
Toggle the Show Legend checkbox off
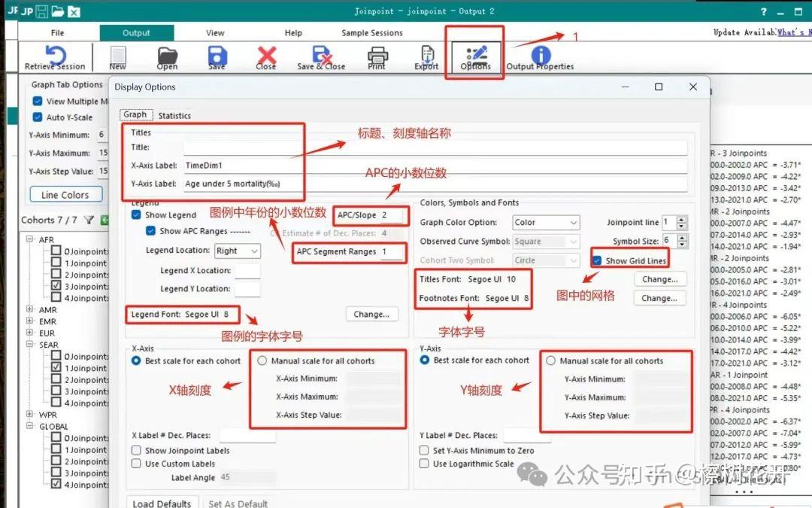(137, 214)
